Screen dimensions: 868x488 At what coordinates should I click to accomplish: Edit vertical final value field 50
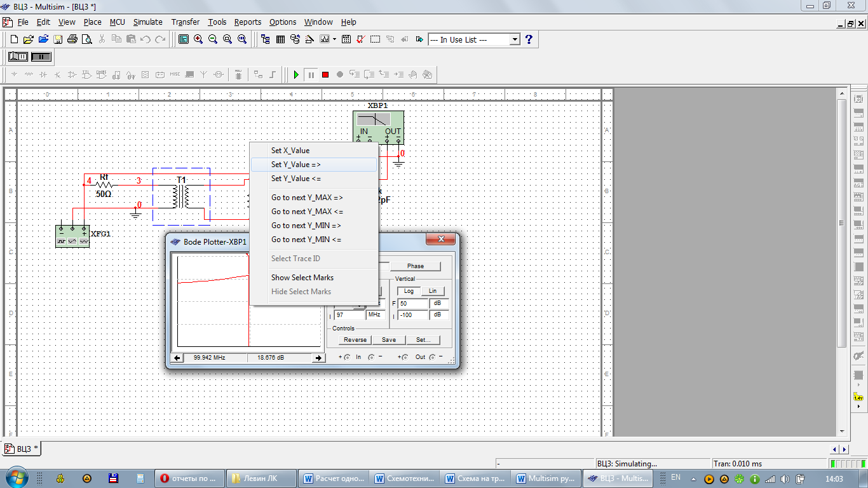(413, 304)
